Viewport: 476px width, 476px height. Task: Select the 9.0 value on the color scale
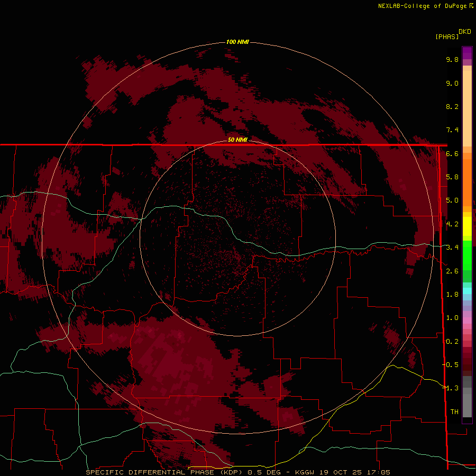pyautogui.click(x=452, y=83)
